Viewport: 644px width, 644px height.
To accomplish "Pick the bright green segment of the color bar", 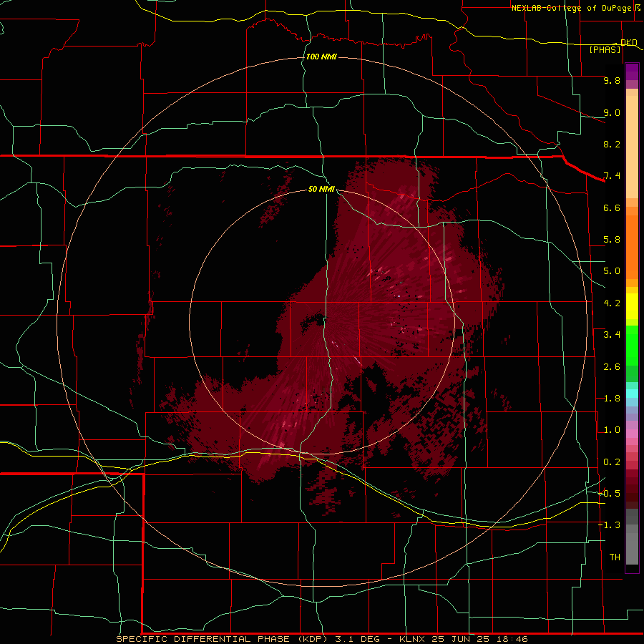I will pyautogui.click(x=632, y=346).
